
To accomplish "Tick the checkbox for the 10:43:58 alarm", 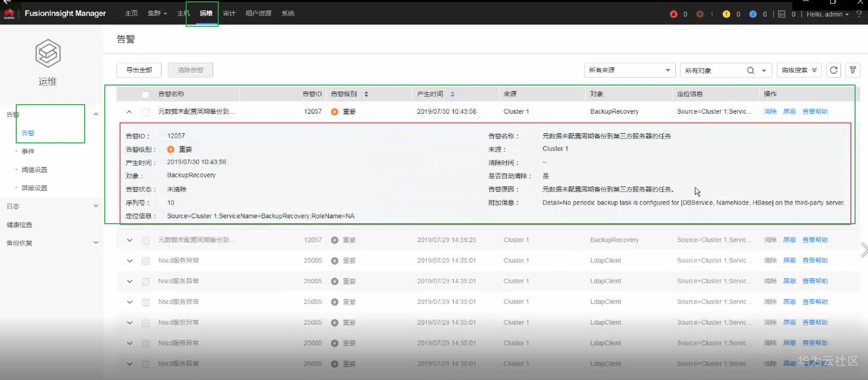I will [145, 112].
